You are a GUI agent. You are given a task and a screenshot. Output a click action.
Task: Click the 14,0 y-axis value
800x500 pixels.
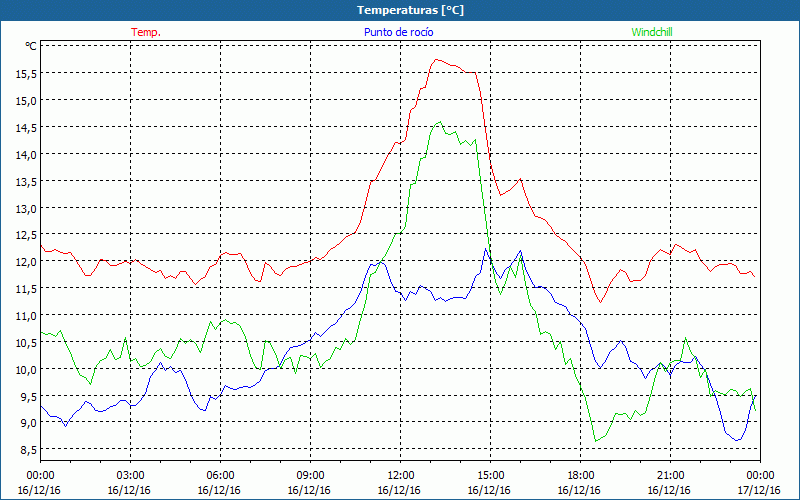click(26, 155)
